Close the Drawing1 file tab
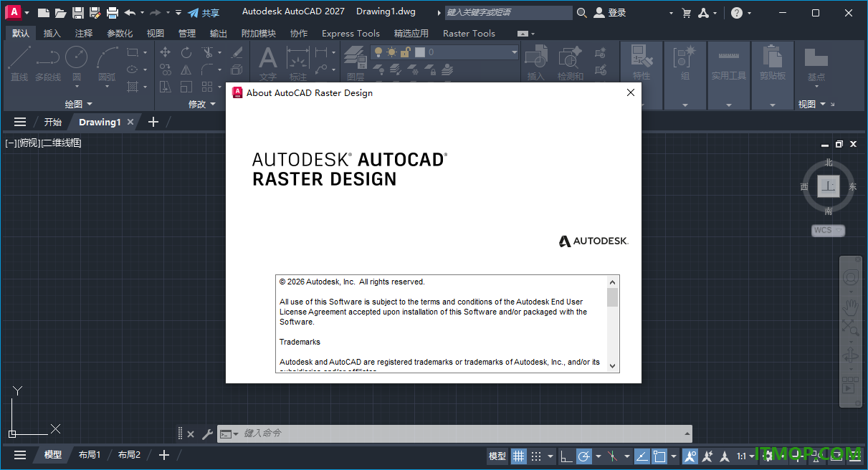This screenshot has width=868, height=470. 130,122
